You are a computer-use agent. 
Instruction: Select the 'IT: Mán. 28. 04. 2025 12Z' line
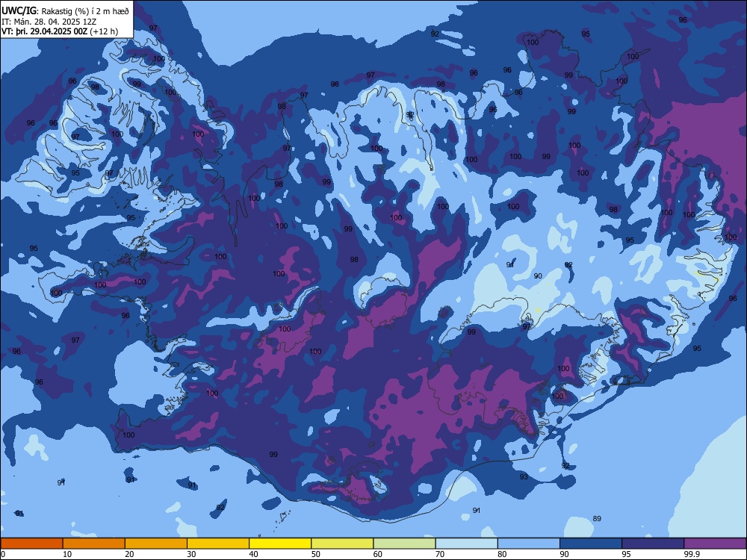[49, 22]
